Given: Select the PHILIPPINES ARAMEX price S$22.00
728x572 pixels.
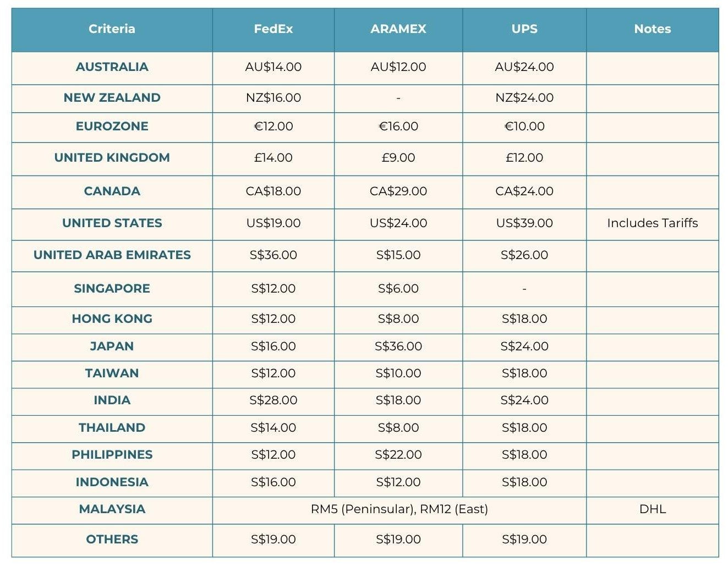Looking at the screenshot, I should tap(398, 455).
